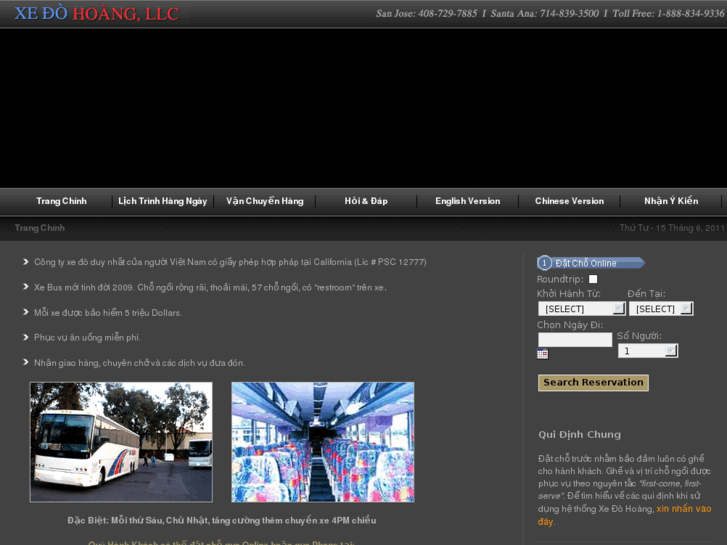View the bus exterior photo
The width and height of the screenshot is (727, 545).
121,442
